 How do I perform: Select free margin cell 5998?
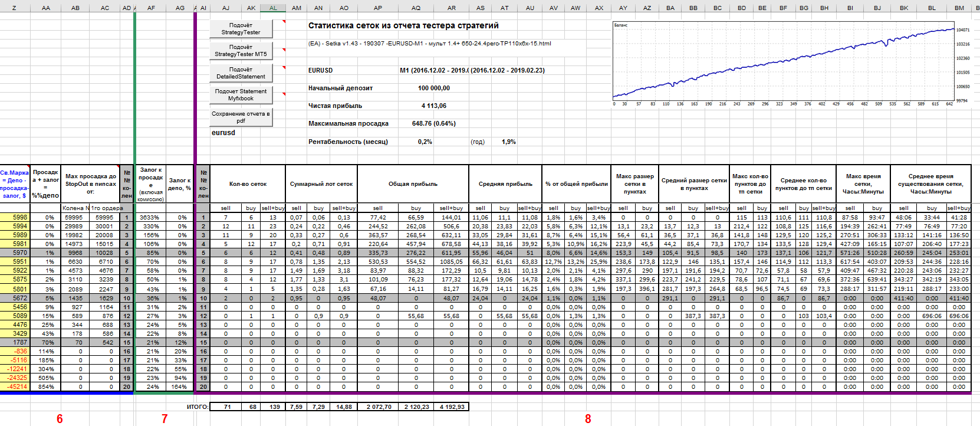pos(15,217)
